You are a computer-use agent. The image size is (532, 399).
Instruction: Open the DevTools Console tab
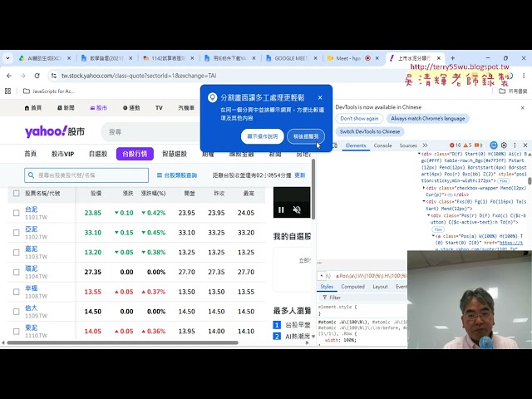pos(382,145)
